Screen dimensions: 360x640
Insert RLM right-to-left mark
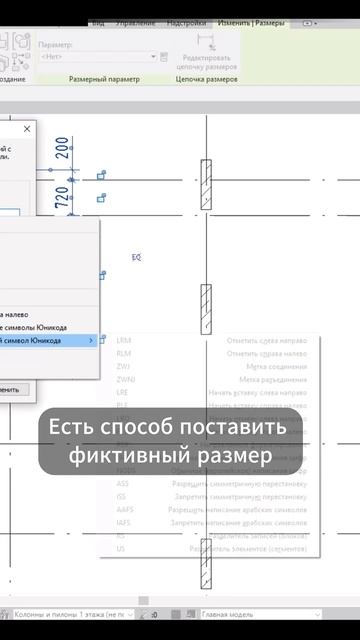tap(211, 354)
